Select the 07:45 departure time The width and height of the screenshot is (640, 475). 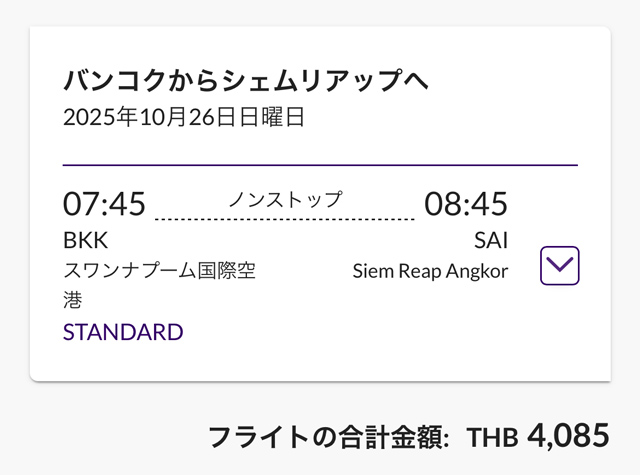coord(104,204)
